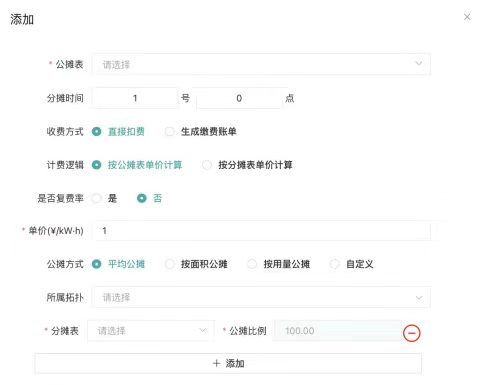Select 按面积公摊 sharing method
The image size is (480, 385).
click(196, 264)
